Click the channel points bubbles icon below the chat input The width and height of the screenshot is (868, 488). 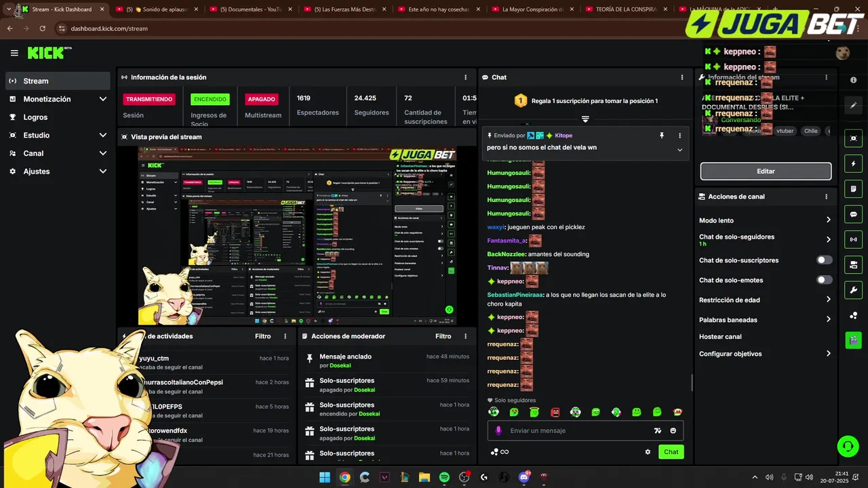495,452
